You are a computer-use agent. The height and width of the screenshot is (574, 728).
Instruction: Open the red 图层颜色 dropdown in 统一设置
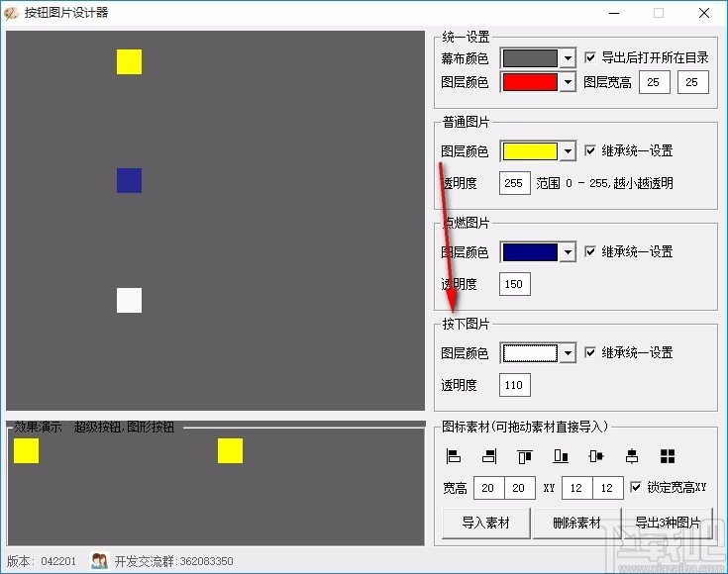point(568,82)
